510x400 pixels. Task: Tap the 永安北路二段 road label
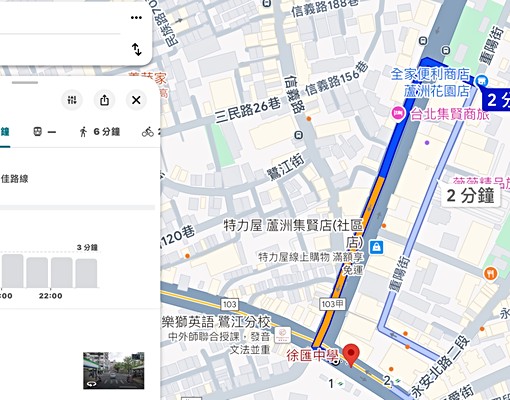tap(441, 367)
